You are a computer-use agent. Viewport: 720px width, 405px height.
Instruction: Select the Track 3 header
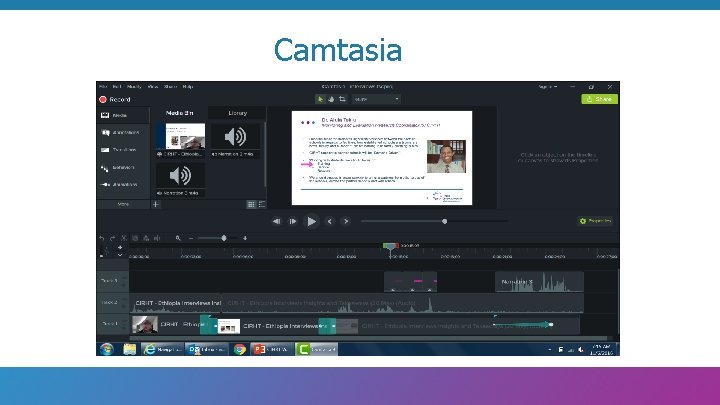112,281
